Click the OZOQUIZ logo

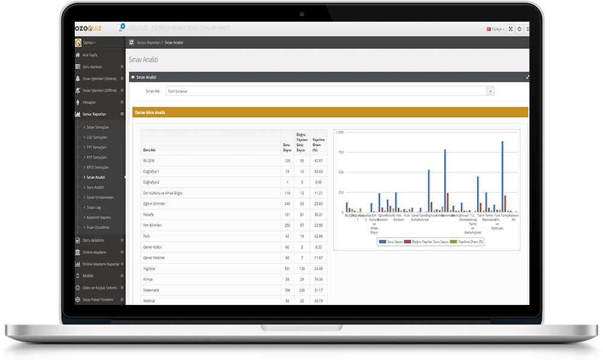[x=88, y=28]
